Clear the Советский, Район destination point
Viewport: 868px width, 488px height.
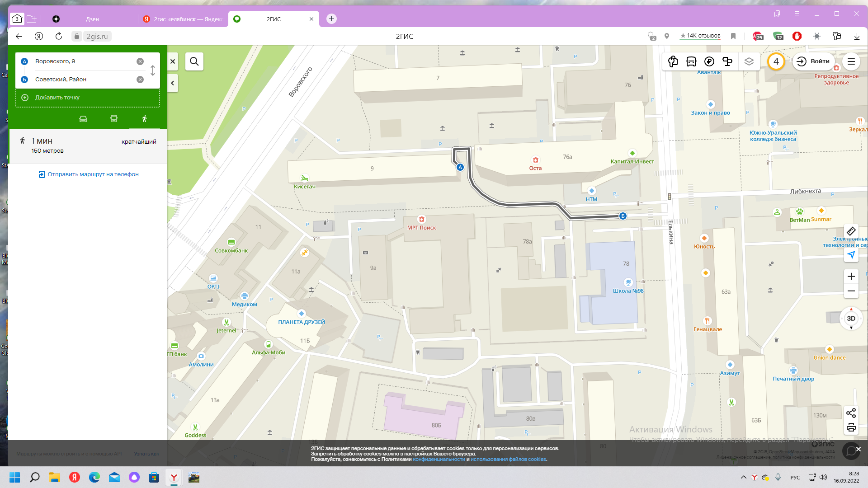(140, 80)
